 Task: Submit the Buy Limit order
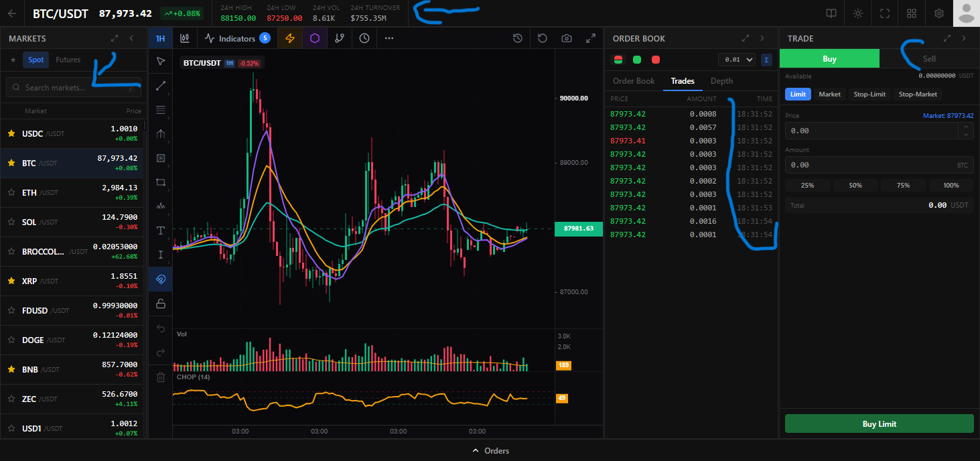879,423
